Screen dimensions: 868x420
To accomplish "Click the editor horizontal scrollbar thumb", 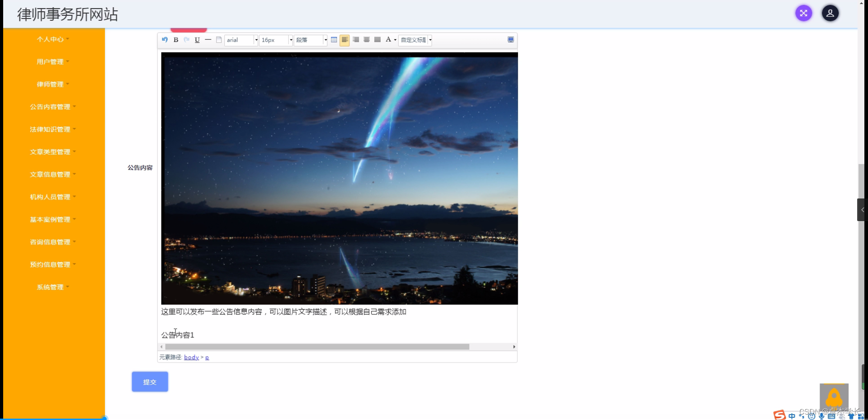I will coord(317,347).
